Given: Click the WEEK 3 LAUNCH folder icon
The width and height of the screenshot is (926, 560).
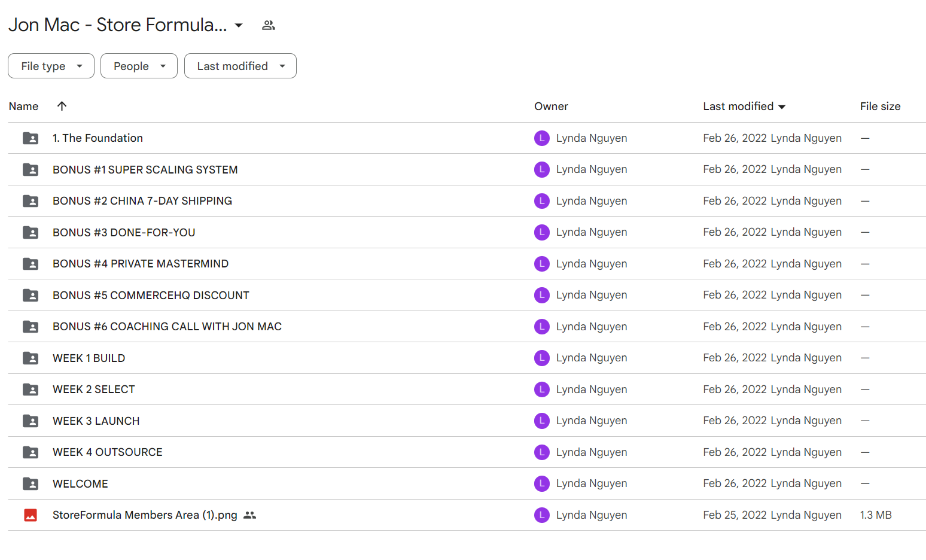Looking at the screenshot, I should 31,421.
